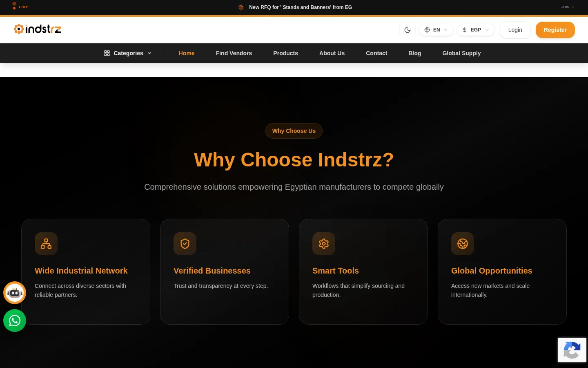The image size is (588, 368).
Task: Click the 'Comprehensive solutions empowering Egyptian manufacturers' subtitle
Action: pos(294,187)
